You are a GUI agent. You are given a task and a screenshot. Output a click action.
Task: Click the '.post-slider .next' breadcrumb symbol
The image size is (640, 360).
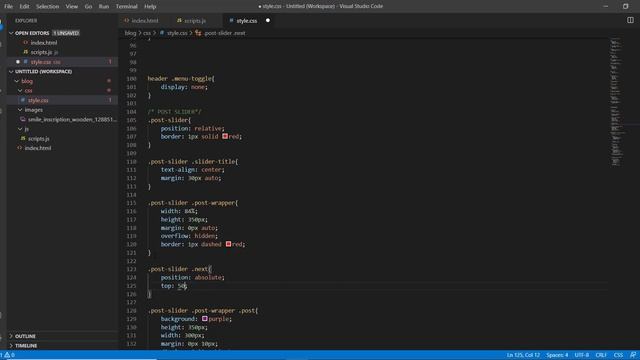tap(225, 33)
